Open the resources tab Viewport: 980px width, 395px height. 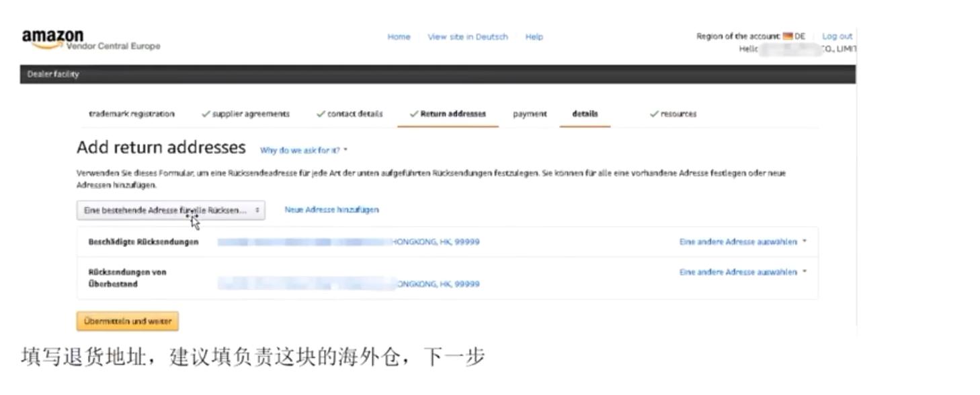click(x=675, y=114)
